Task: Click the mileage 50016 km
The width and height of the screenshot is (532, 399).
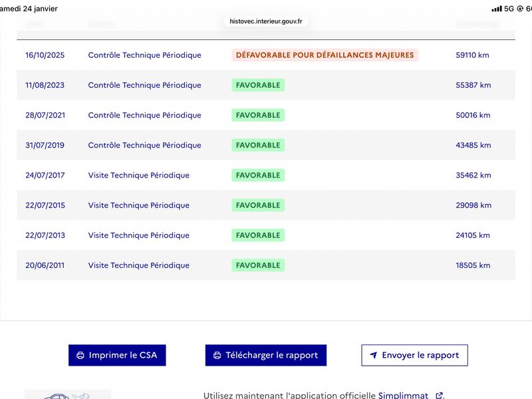Action: click(x=473, y=115)
